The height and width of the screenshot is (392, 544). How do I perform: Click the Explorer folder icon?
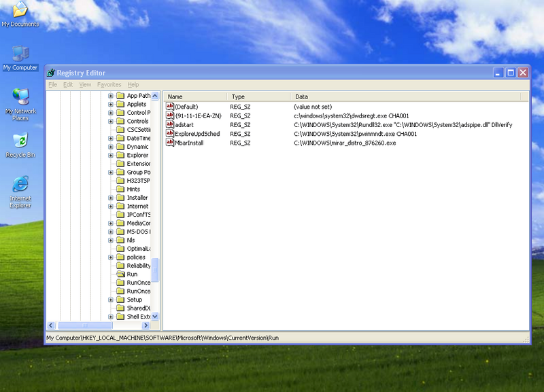pyautogui.click(x=120, y=155)
